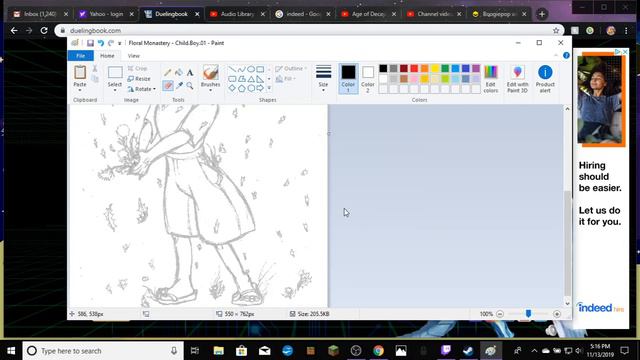The image size is (640, 360).
Task: Open the Rotate dropdown
Action: (x=142, y=89)
